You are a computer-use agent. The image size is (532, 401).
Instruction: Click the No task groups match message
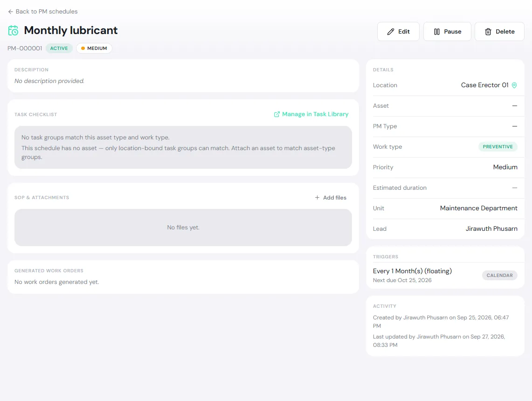coord(95,138)
